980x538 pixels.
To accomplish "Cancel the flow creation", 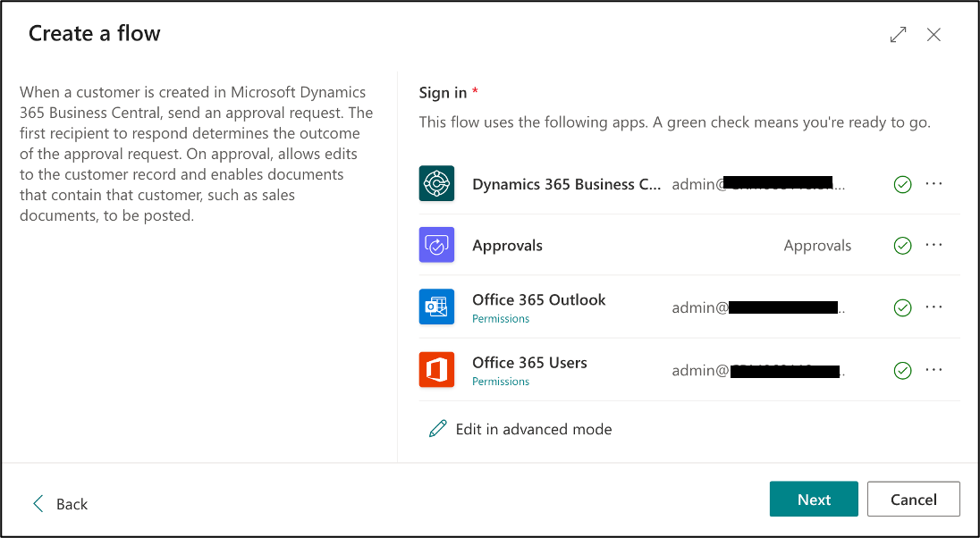I will coord(913,499).
